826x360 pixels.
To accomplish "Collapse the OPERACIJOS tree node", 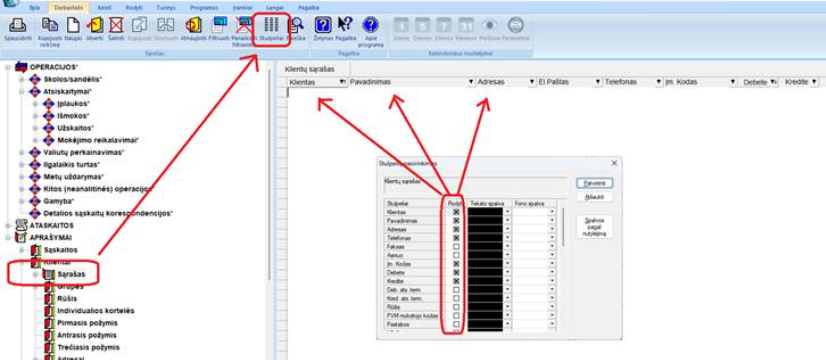I will [8, 67].
